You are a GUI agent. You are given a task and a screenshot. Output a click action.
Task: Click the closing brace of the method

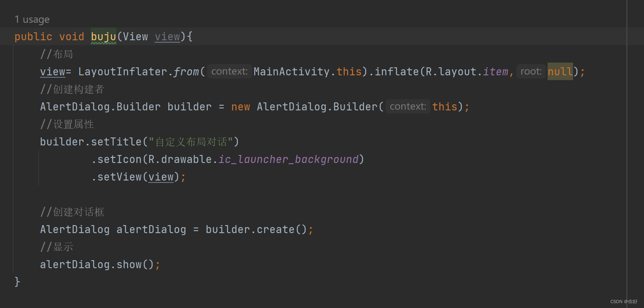pos(17,282)
